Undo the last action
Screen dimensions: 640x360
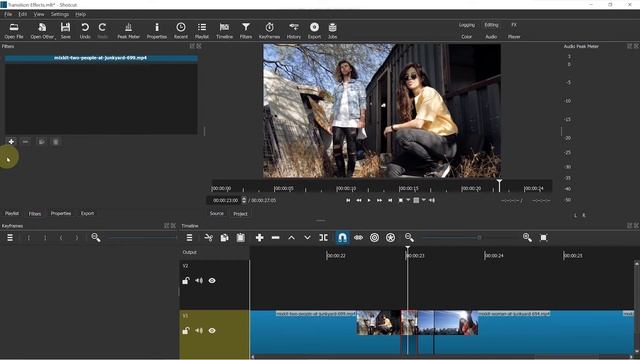click(x=85, y=31)
